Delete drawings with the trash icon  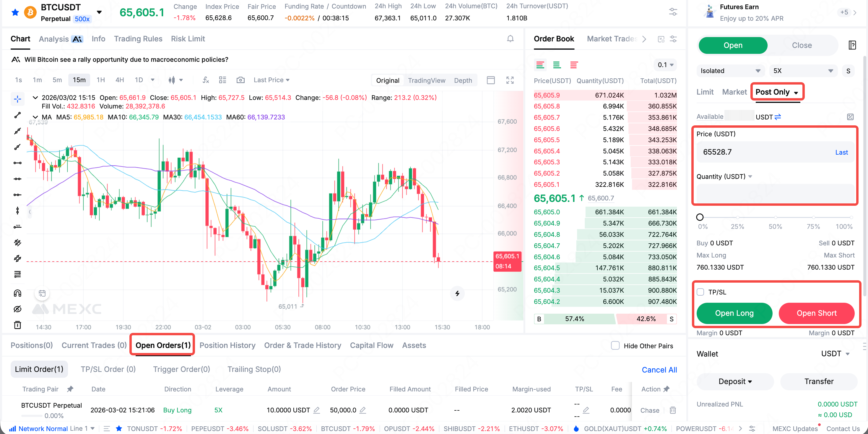pyautogui.click(x=17, y=325)
